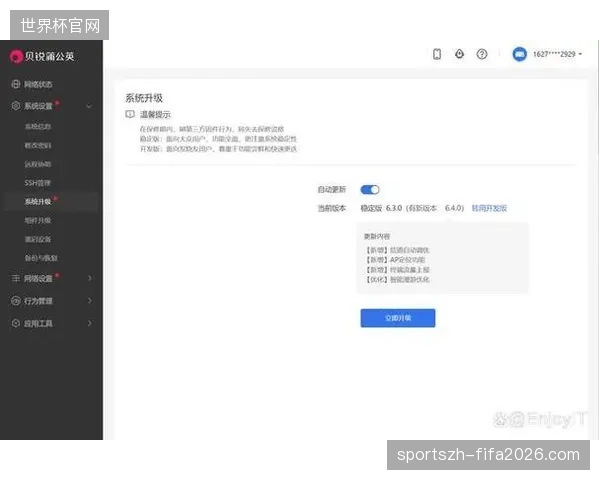Viewport: 600px width, 480px height.
Task: Open the 1627****2929 account dropdown
Action: (x=558, y=54)
